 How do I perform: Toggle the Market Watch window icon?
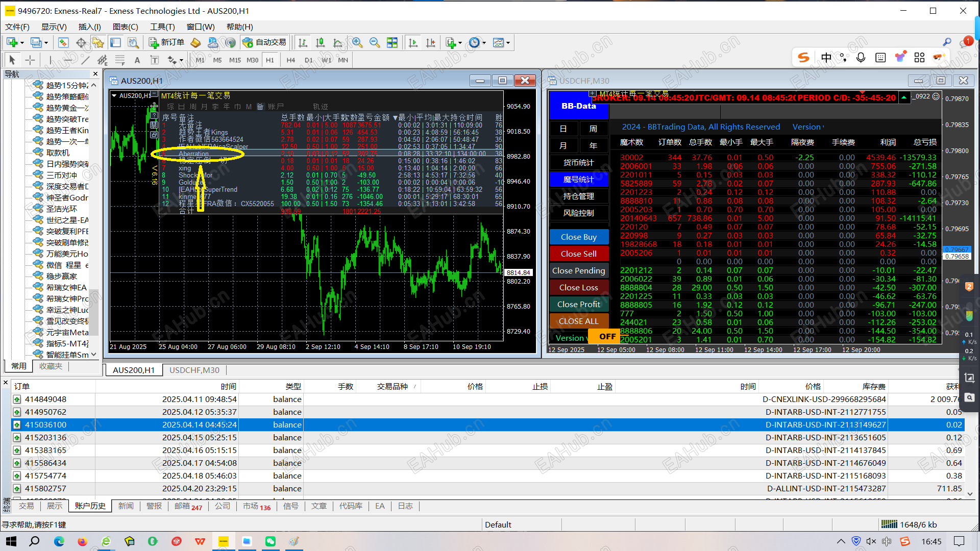click(63, 43)
